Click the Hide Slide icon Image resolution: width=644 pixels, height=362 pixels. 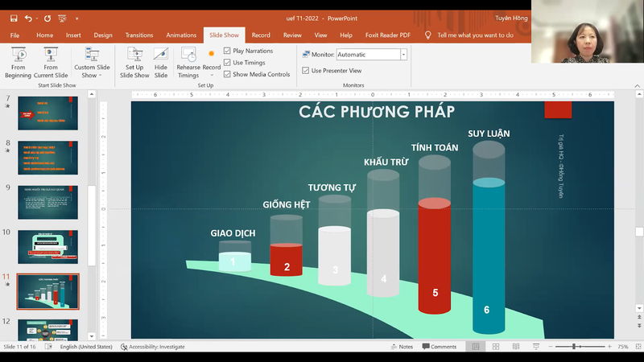(161, 61)
